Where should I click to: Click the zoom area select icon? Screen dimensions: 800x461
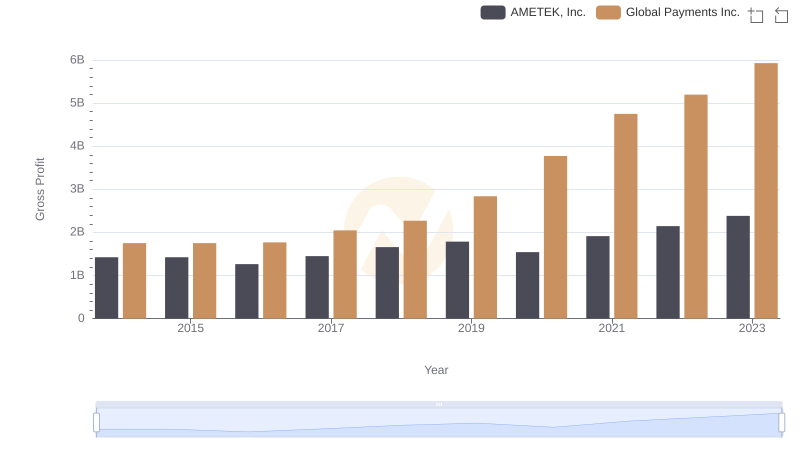[756, 15]
